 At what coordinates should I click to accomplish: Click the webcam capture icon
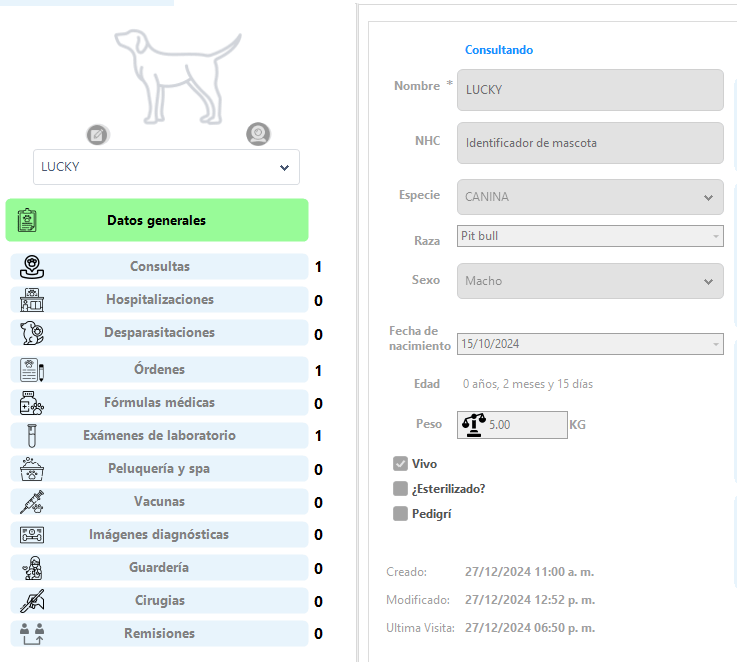(x=258, y=134)
